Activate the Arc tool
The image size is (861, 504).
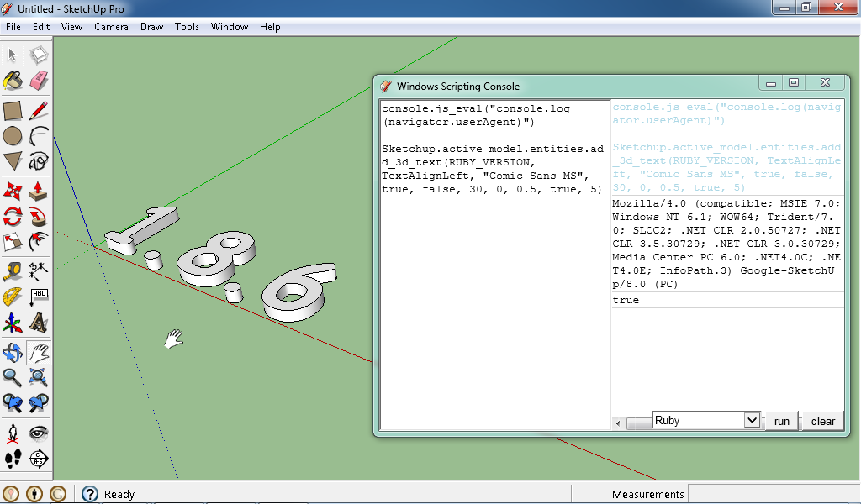39,136
